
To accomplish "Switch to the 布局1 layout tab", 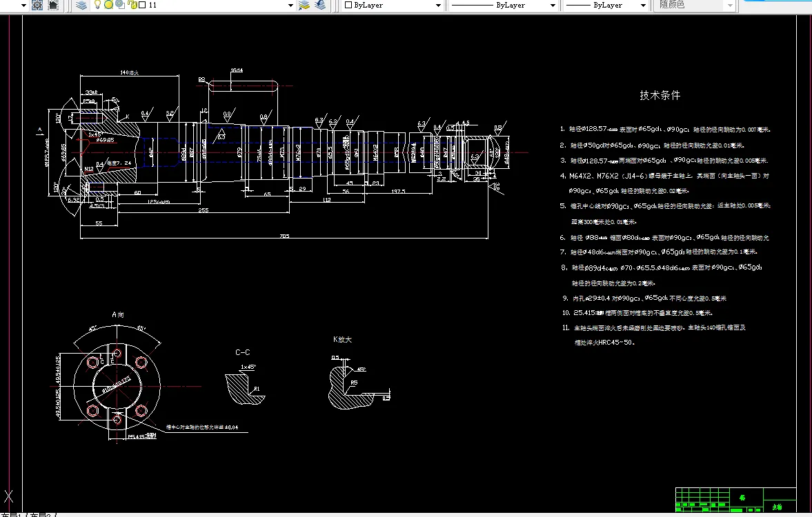I will 10,513.
